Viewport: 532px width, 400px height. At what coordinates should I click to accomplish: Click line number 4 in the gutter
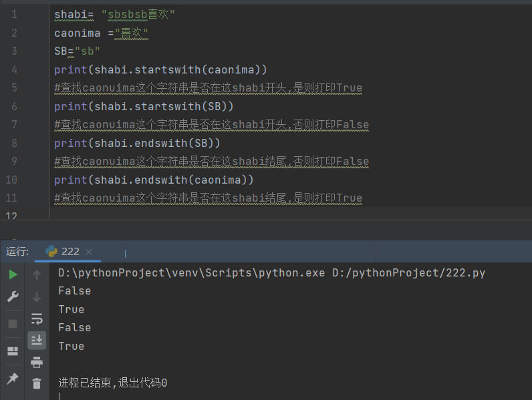[15, 69]
